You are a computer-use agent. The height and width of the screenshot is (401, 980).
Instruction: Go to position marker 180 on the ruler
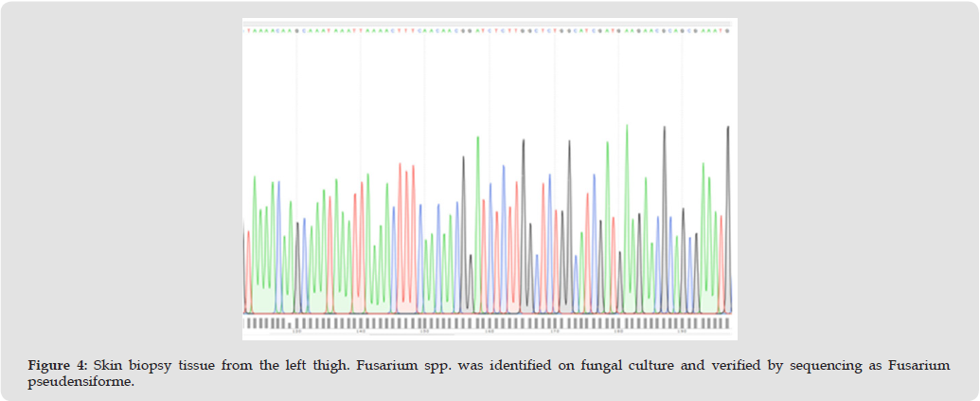[618, 332]
